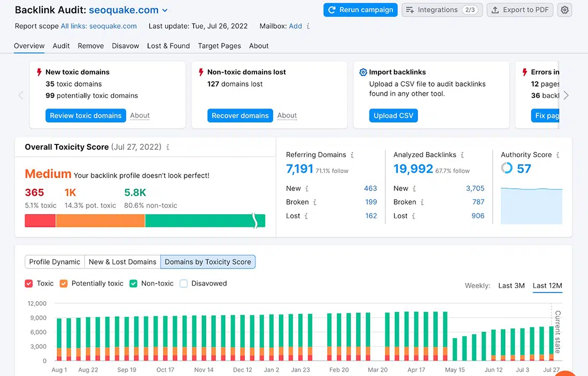Click the 19,992 analyzed backlinks value
Viewport: 588px width, 376px height.
(x=413, y=169)
